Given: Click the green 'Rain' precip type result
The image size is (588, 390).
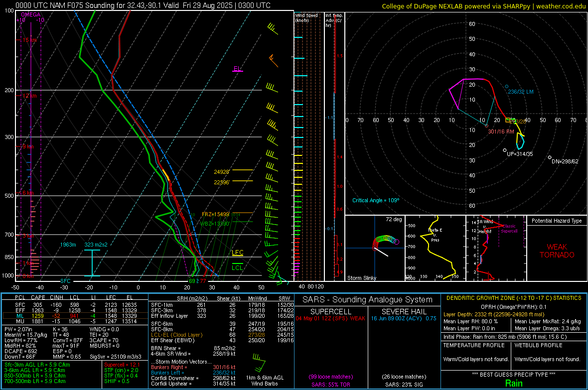Looking at the screenshot, I should pos(514,384).
